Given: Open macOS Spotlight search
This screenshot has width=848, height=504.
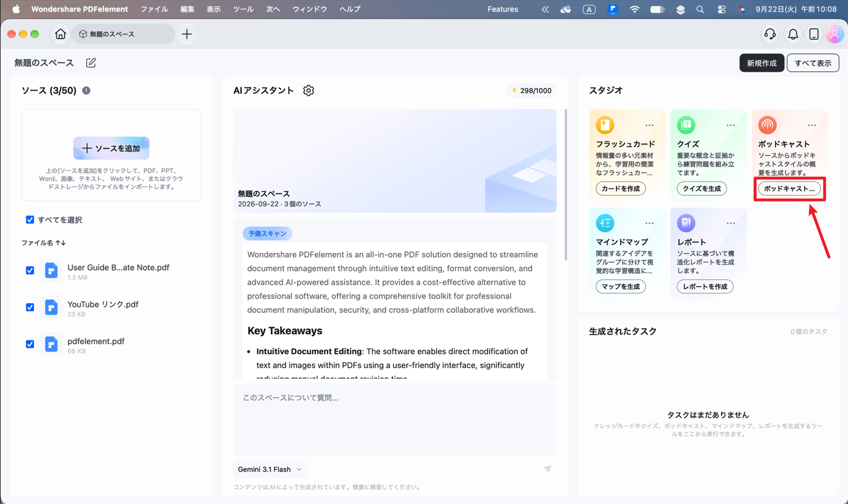Looking at the screenshot, I should click(x=700, y=9).
